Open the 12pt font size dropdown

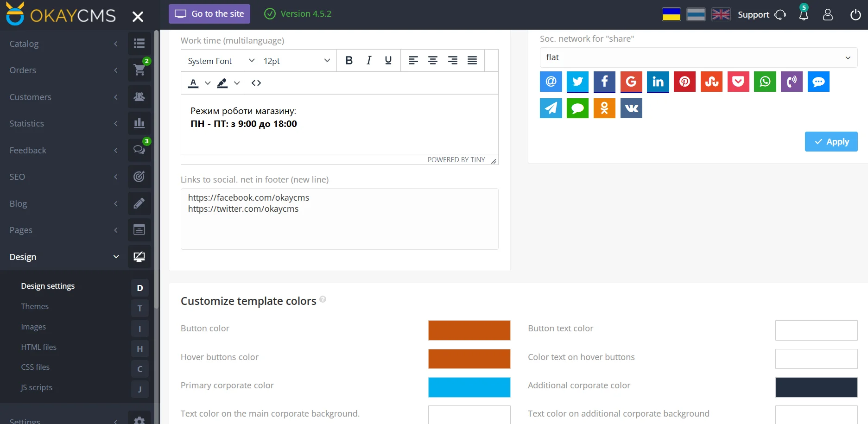(x=296, y=61)
